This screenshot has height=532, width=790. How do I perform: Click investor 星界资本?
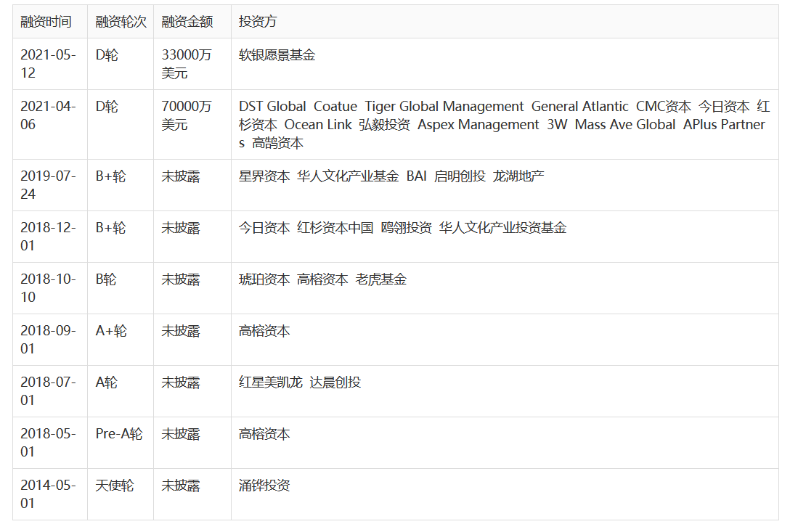click(x=264, y=176)
